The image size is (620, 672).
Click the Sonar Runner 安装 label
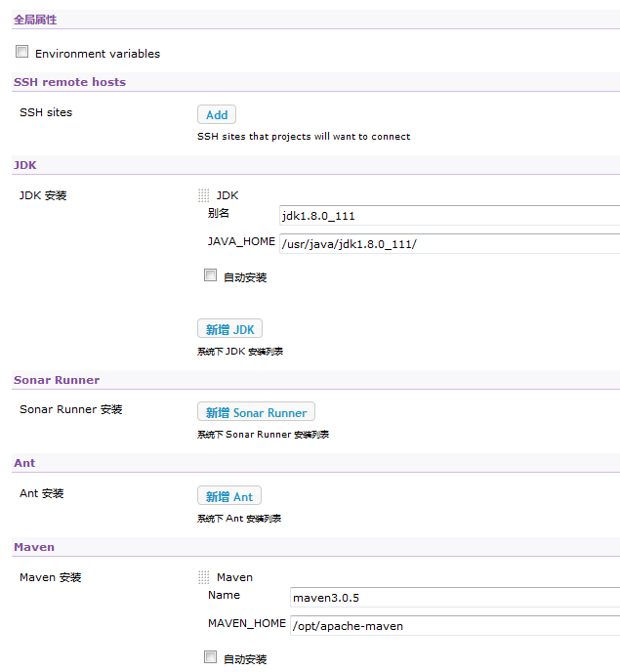coord(71,409)
